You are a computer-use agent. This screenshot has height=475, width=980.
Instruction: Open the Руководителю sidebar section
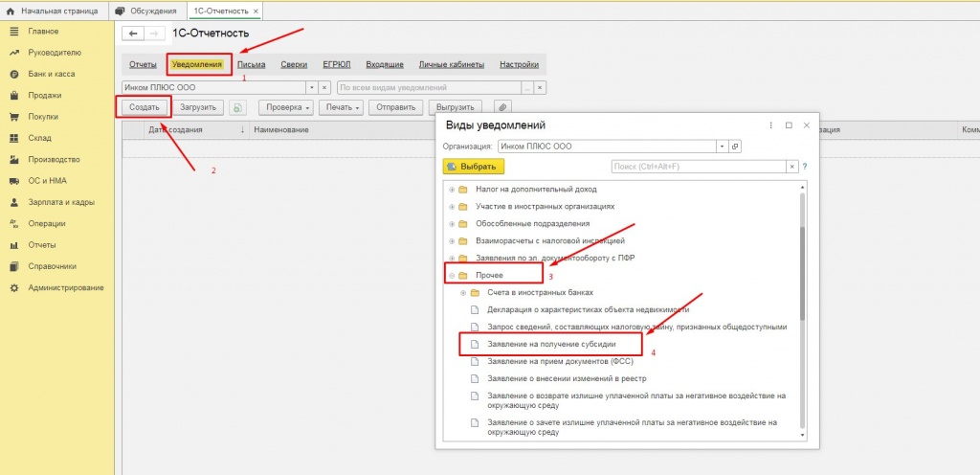[54, 53]
